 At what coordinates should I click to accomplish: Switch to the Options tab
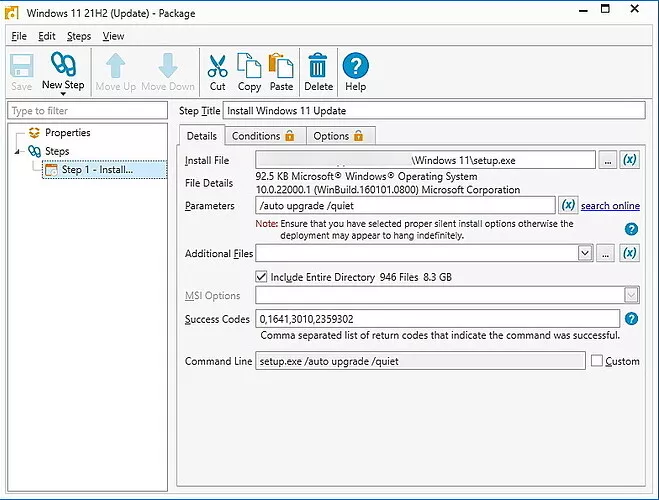(341, 136)
